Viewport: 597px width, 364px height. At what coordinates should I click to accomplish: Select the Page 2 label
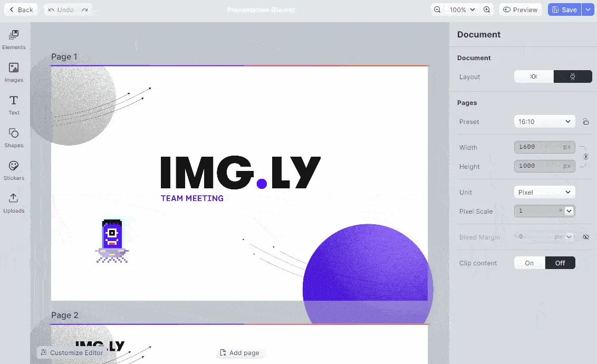click(64, 315)
